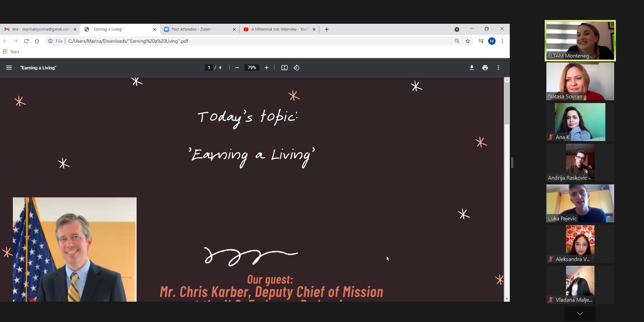Select Luka Pajevic video thumbnail

click(x=580, y=203)
